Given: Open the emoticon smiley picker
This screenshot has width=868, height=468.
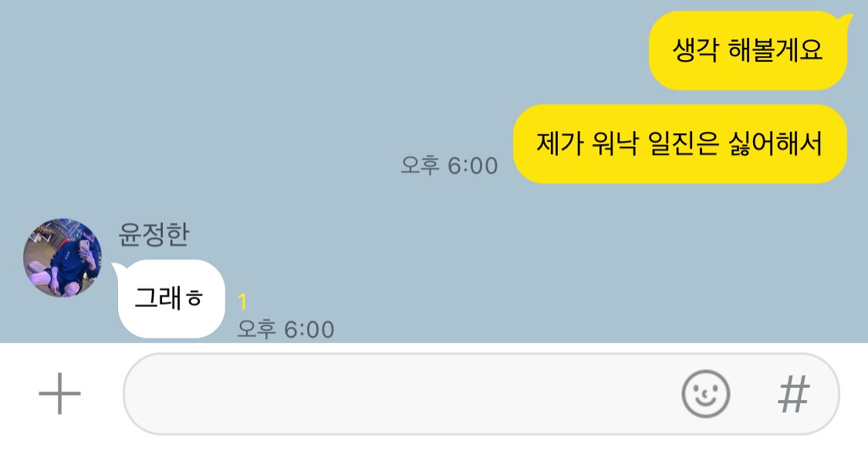Looking at the screenshot, I should click(x=705, y=393).
